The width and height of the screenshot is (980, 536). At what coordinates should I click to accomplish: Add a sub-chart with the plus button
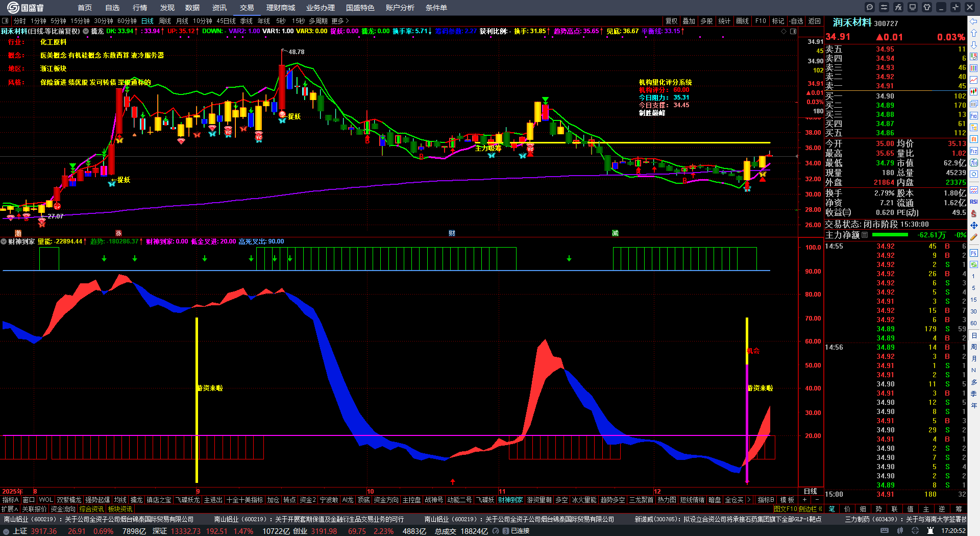coord(804,500)
